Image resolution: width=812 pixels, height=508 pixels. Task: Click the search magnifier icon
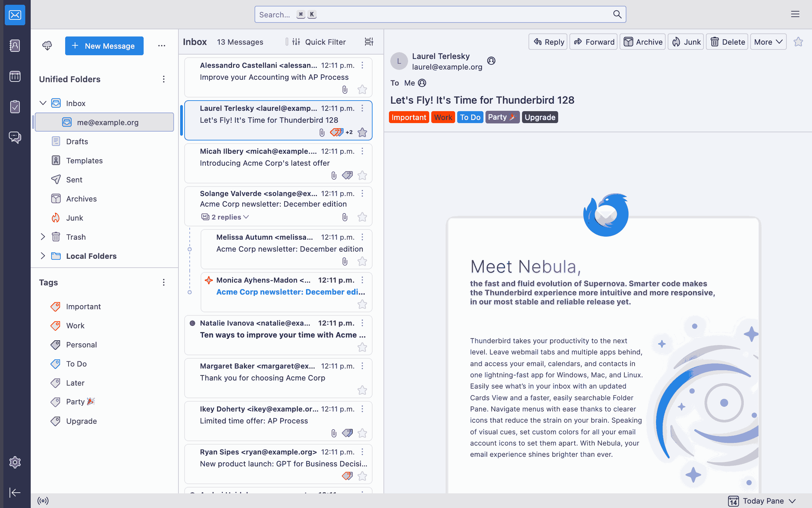tap(617, 14)
